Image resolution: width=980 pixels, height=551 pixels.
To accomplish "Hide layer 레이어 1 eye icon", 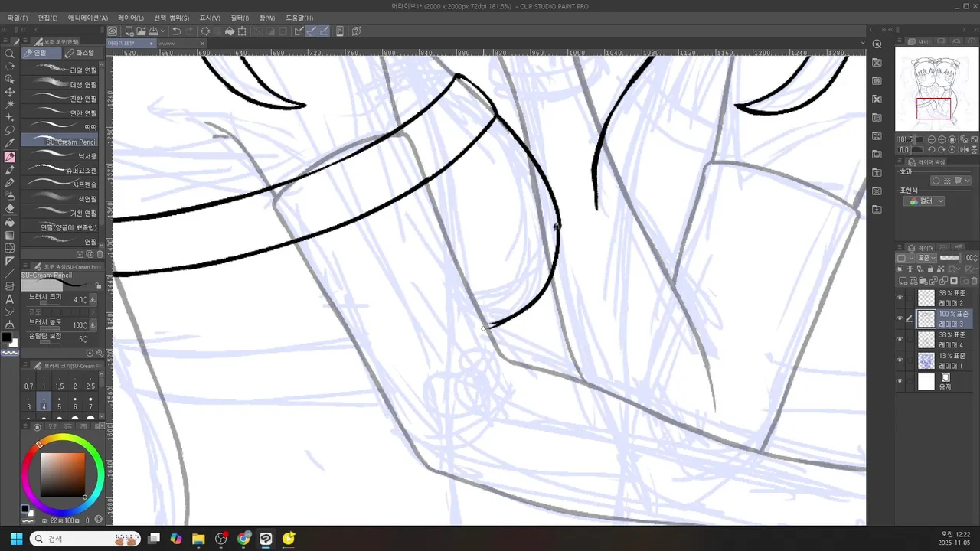I will point(900,360).
